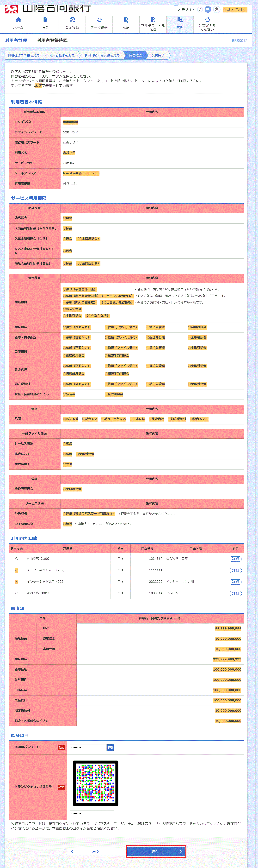Select the 利用者基本情報を変更 step
Screen dimensions: 258x868
[24, 55]
